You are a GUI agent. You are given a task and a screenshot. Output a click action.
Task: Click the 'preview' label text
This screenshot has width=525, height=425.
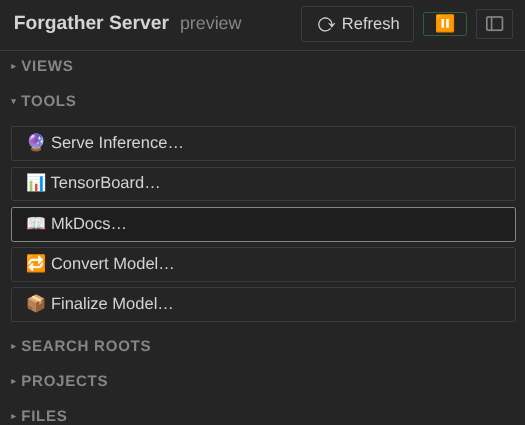[211, 24]
